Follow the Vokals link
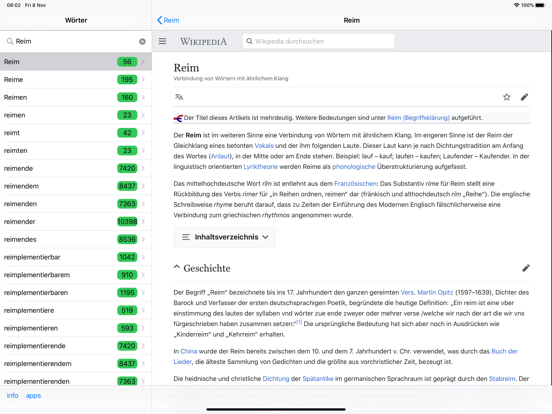This screenshot has width=552, height=414. pyautogui.click(x=264, y=145)
